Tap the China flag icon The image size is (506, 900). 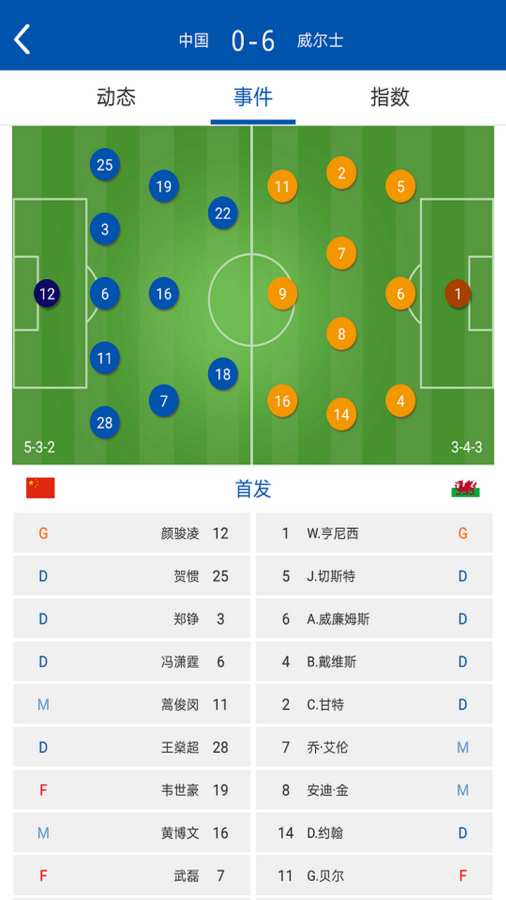[40, 488]
